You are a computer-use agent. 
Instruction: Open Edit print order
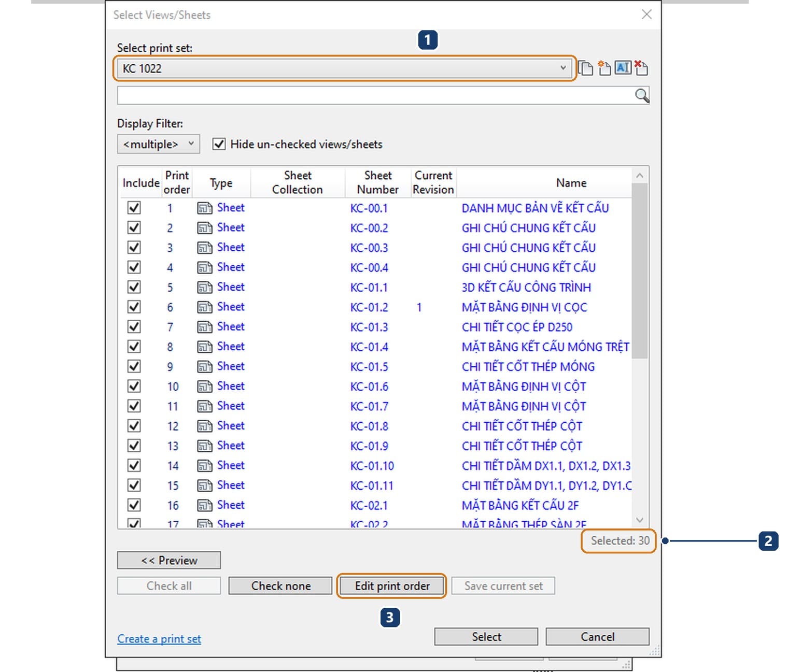click(392, 585)
